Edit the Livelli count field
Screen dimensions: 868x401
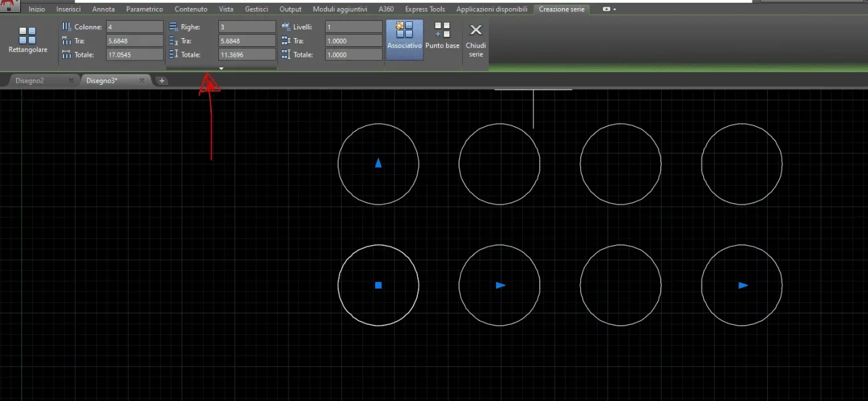pyautogui.click(x=353, y=27)
